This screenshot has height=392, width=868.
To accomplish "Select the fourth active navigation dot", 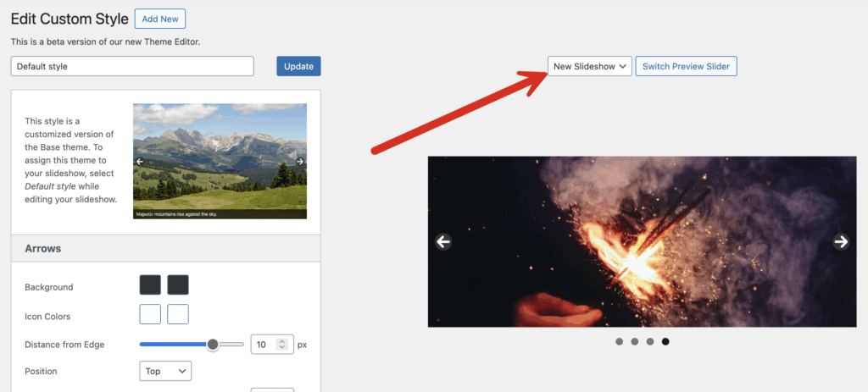I will tap(665, 342).
